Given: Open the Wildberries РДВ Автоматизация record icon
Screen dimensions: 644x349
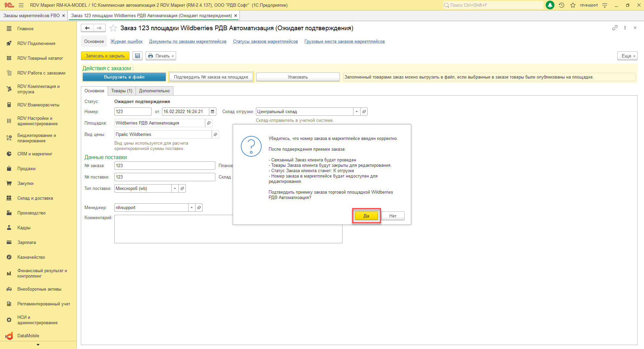Looking at the screenshot, I should tap(209, 123).
